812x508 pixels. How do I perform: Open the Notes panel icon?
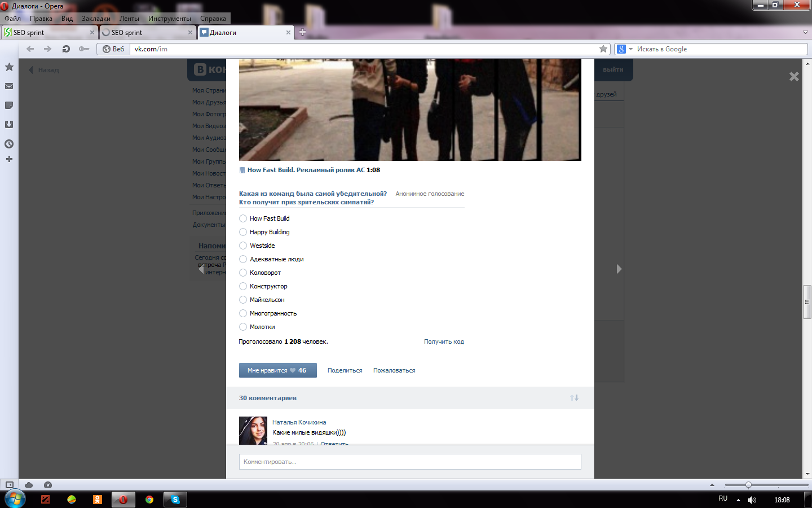(9, 106)
